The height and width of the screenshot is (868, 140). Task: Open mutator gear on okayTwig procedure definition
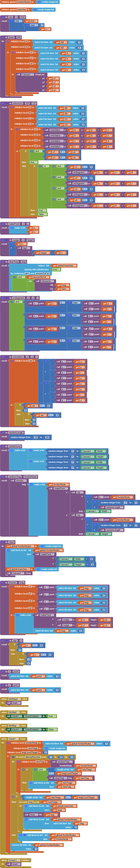[x=3, y=261]
